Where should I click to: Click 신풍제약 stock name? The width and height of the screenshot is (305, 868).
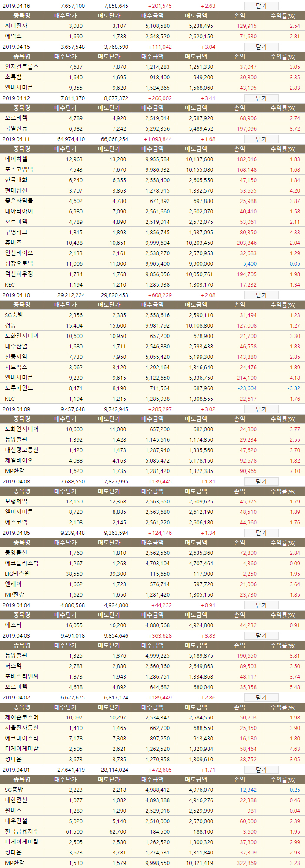point(16,357)
